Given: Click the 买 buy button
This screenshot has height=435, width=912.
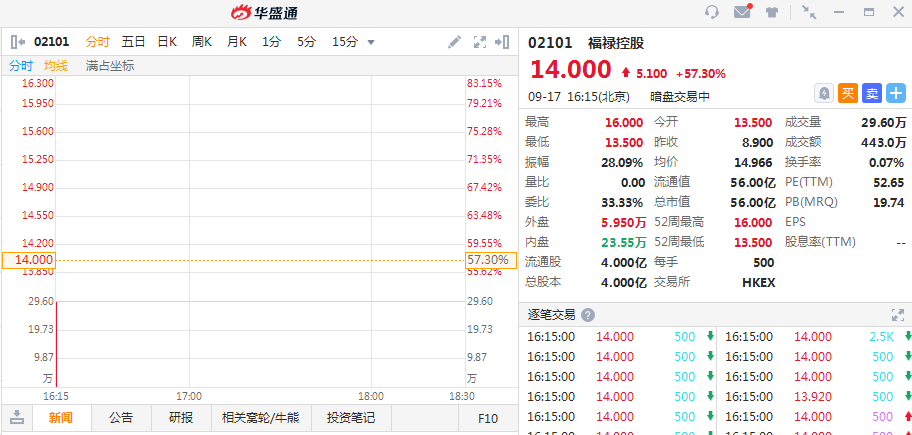Looking at the screenshot, I should click(x=848, y=94).
